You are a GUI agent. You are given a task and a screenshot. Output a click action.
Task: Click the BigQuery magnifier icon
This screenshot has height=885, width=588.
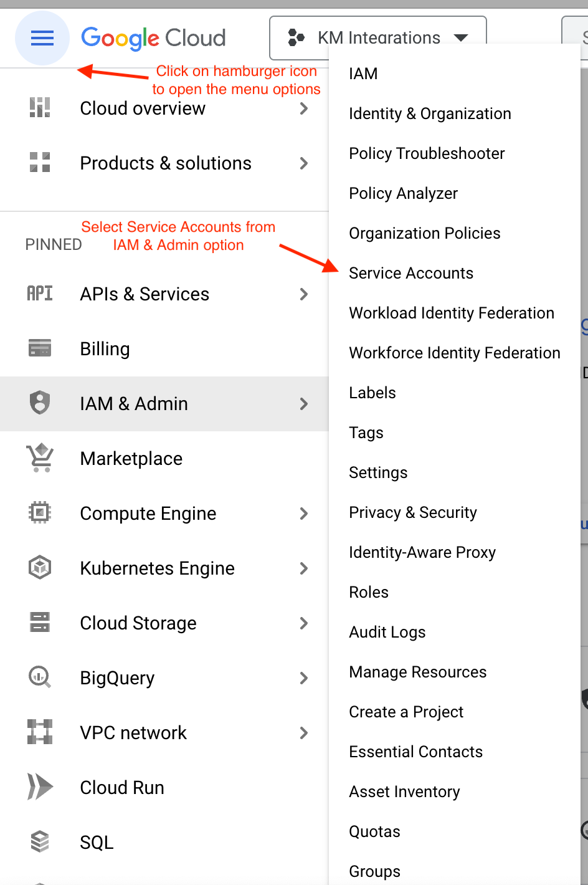point(40,677)
